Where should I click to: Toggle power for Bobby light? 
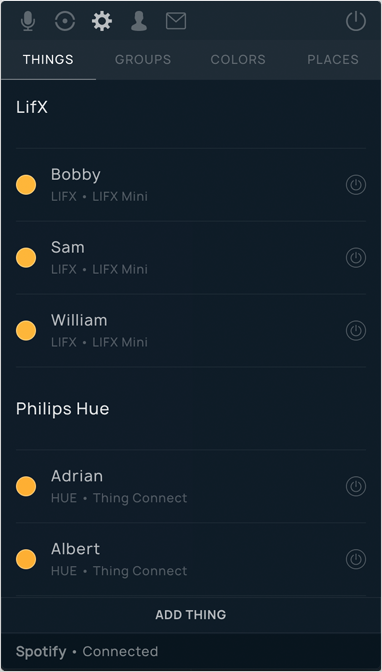click(356, 185)
